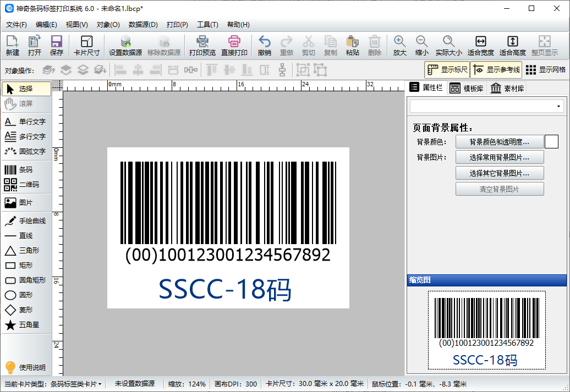Image resolution: width=570 pixels, height=392 pixels.
Task: Click the background color swatch
Action: tap(551, 141)
